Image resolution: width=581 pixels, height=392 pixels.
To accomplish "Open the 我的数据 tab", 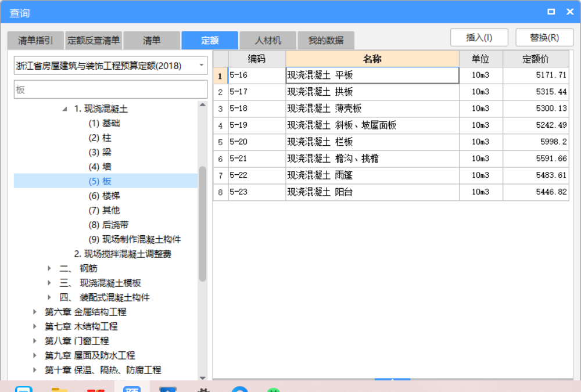I will [x=326, y=41].
